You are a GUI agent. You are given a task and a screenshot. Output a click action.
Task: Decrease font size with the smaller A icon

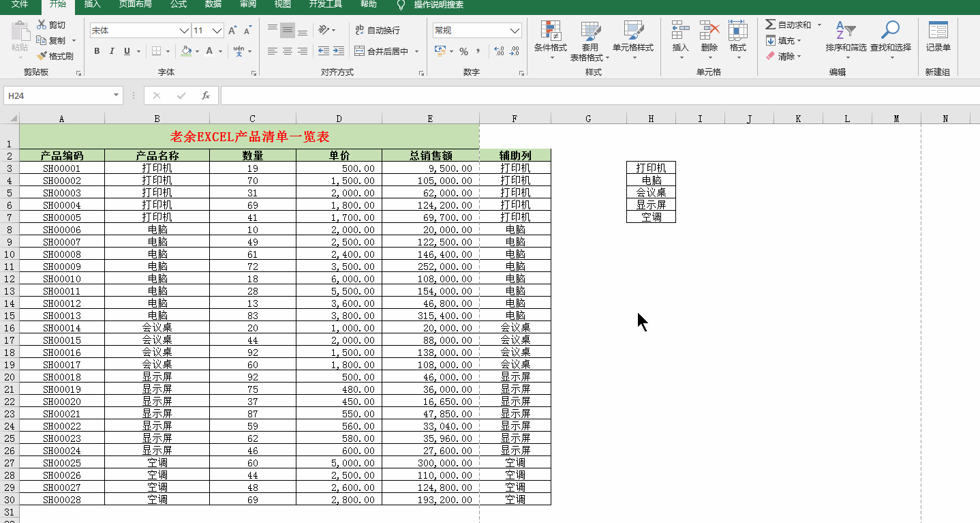(x=246, y=31)
